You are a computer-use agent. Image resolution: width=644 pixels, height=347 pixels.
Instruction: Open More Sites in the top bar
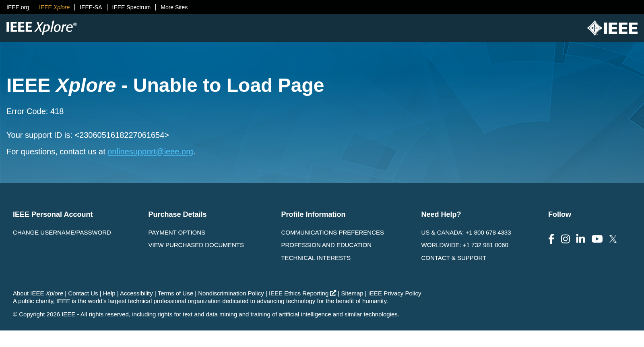tap(174, 7)
